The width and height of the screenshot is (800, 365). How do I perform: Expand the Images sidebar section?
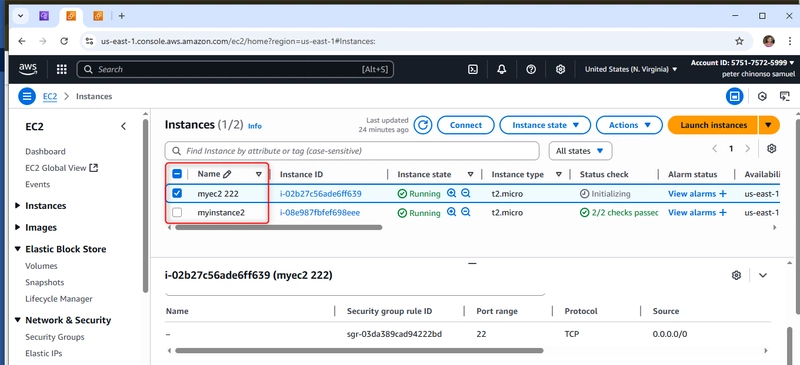pyautogui.click(x=18, y=227)
